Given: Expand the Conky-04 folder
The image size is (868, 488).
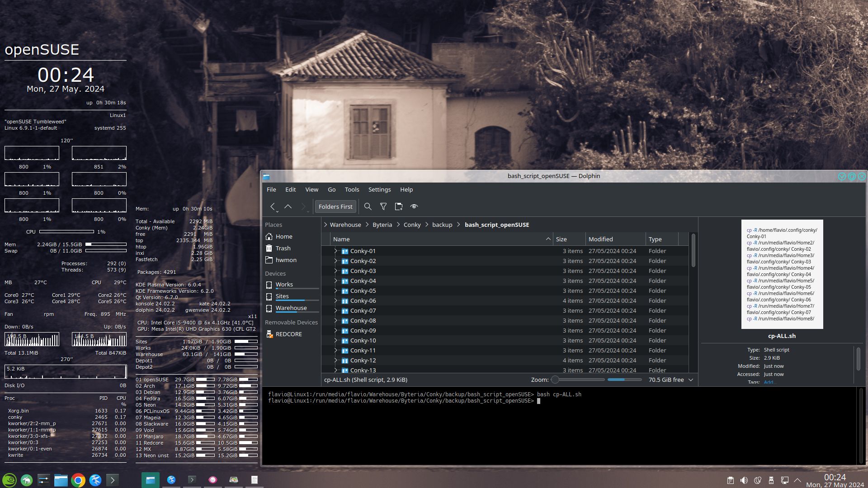Looking at the screenshot, I should coord(335,281).
